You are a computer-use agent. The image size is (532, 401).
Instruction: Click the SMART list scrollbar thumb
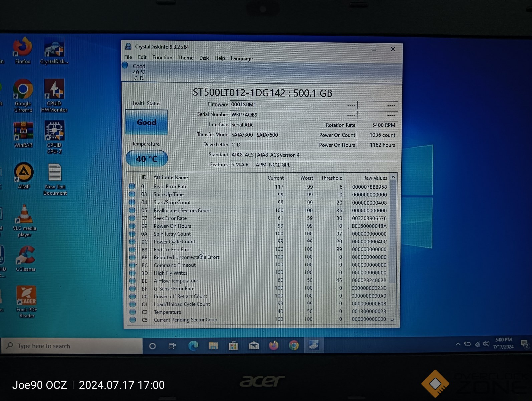point(393,232)
